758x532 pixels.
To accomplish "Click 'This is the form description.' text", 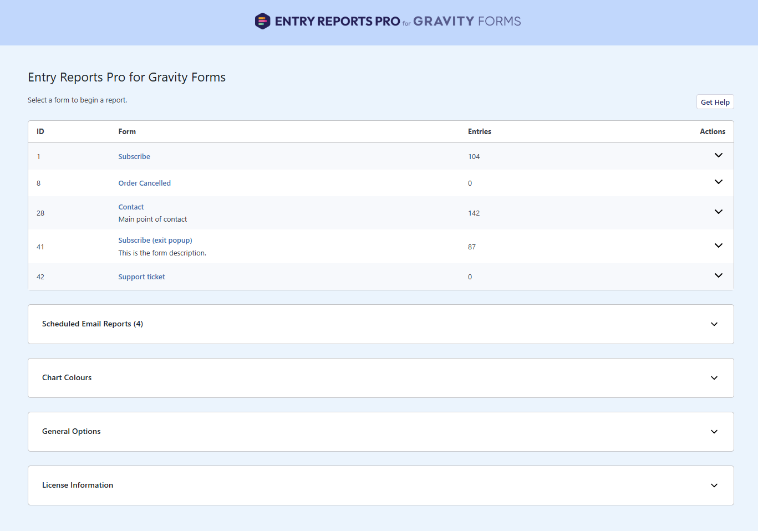I will tap(162, 253).
